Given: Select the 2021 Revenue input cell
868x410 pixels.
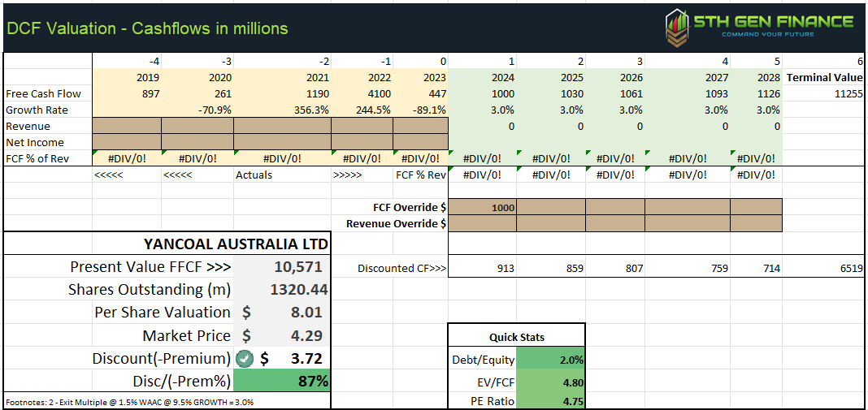Looking at the screenshot, I should point(282,126).
